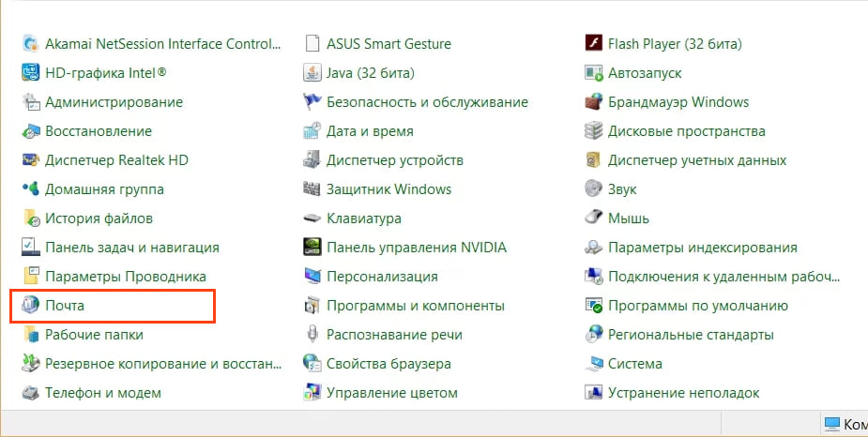Open the Программы по умолчанию link
The width and height of the screenshot is (868, 437).
point(698,306)
